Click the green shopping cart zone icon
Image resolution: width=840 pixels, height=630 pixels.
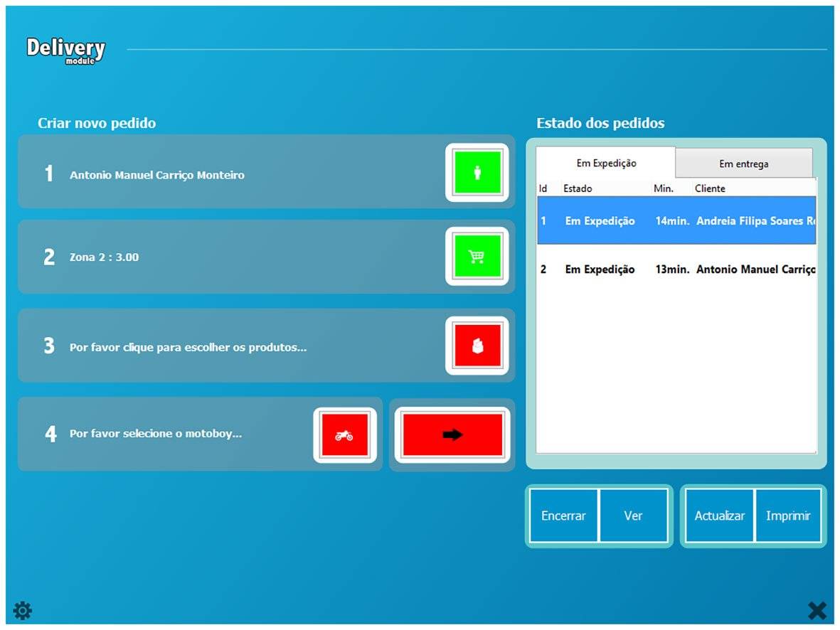point(477,257)
